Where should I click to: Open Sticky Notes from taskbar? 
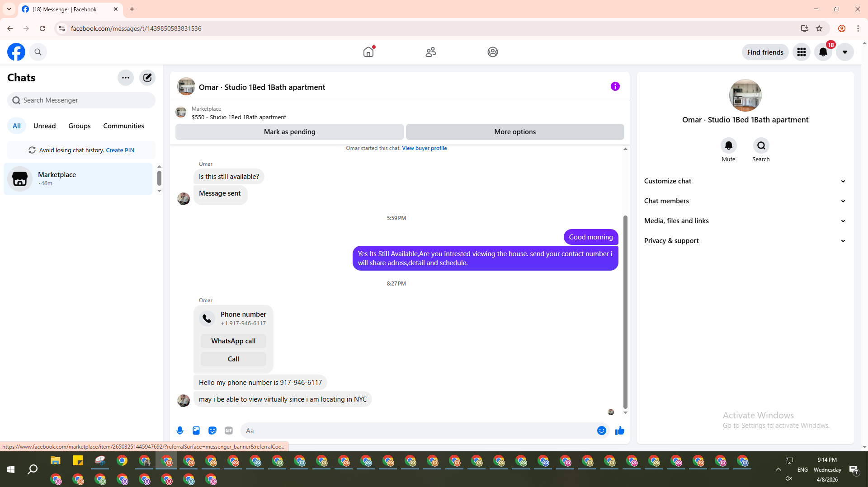click(x=78, y=461)
